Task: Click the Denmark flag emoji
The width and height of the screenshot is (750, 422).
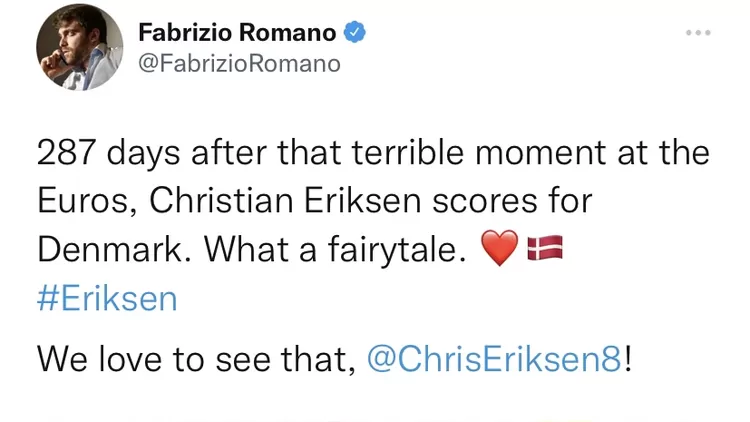Action: [x=545, y=248]
